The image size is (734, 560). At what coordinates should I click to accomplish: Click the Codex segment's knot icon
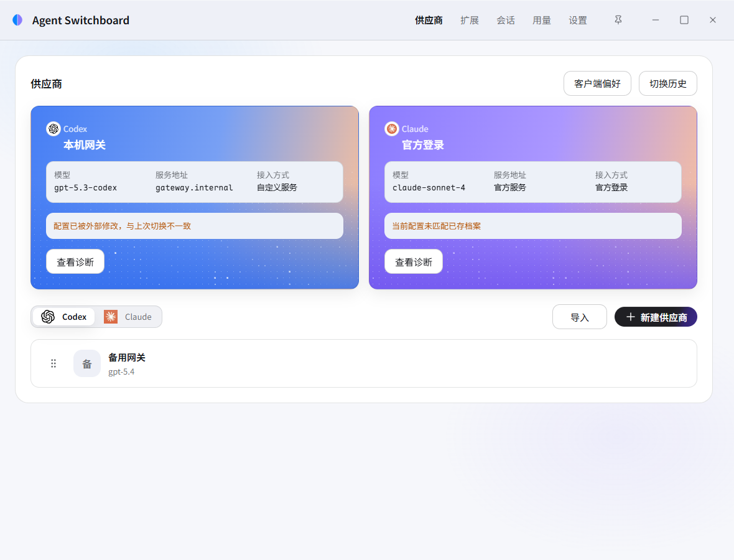(x=48, y=317)
